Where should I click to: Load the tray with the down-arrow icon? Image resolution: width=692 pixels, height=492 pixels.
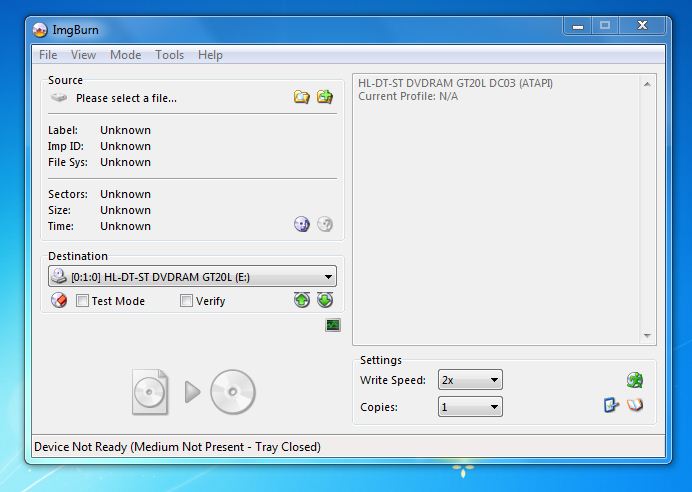point(325,300)
